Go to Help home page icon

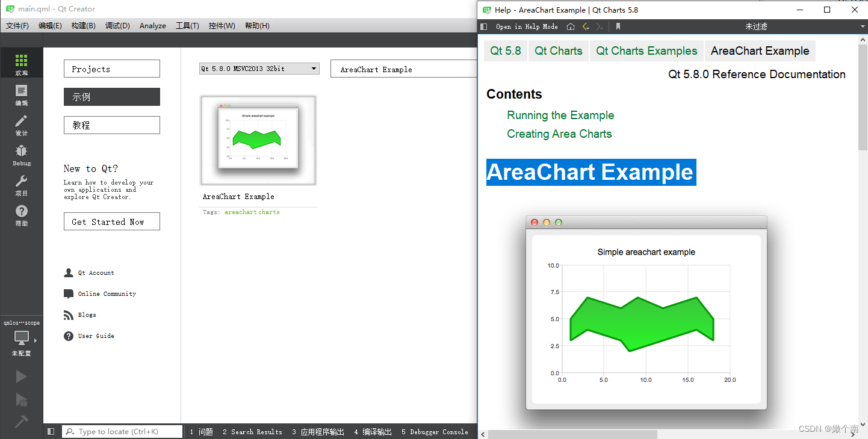coord(571,26)
